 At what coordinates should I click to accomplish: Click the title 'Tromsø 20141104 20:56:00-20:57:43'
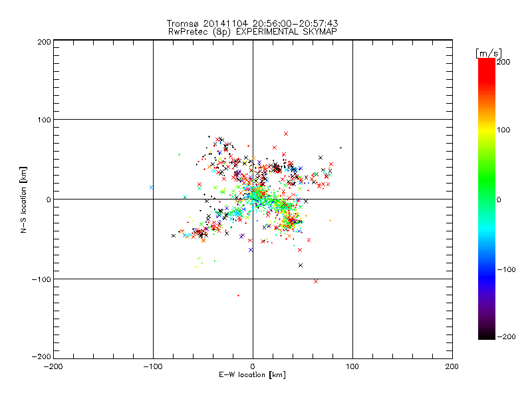click(252, 23)
